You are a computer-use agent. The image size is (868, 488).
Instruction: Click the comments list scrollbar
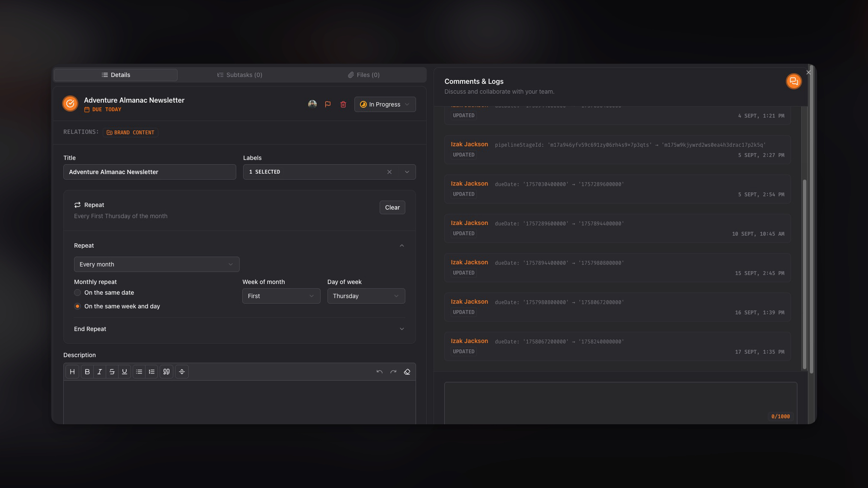(x=804, y=274)
